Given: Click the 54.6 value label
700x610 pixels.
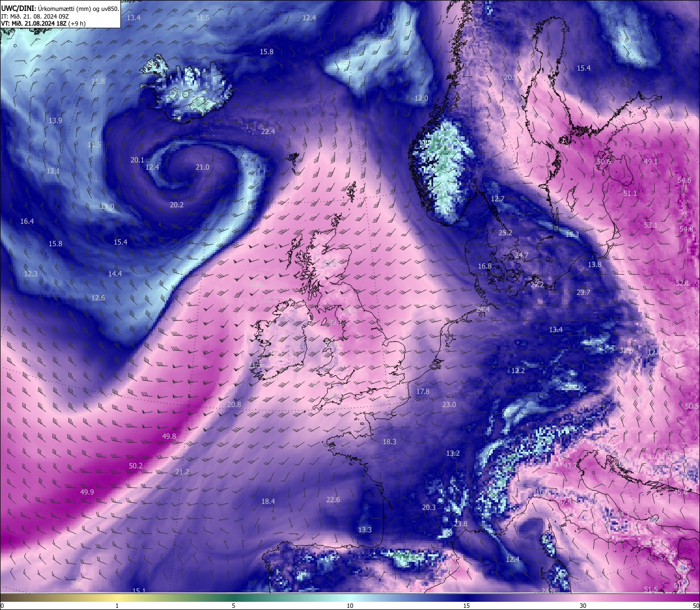Looking at the screenshot, I should point(684,180).
